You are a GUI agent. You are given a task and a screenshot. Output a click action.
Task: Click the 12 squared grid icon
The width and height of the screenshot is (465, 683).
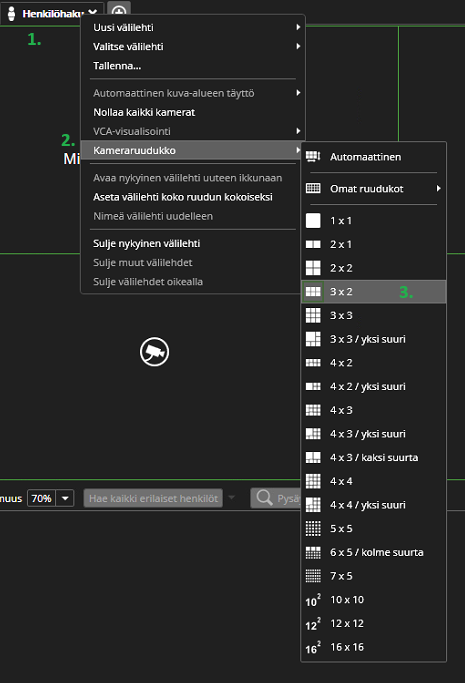click(313, 624)
